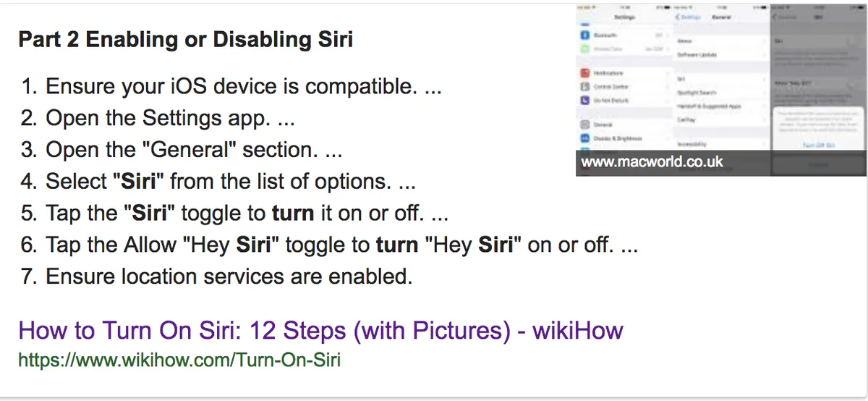Screen dimensions: 868x401
Task: Click the green wikihow.com URL
Action: (179, 360)
